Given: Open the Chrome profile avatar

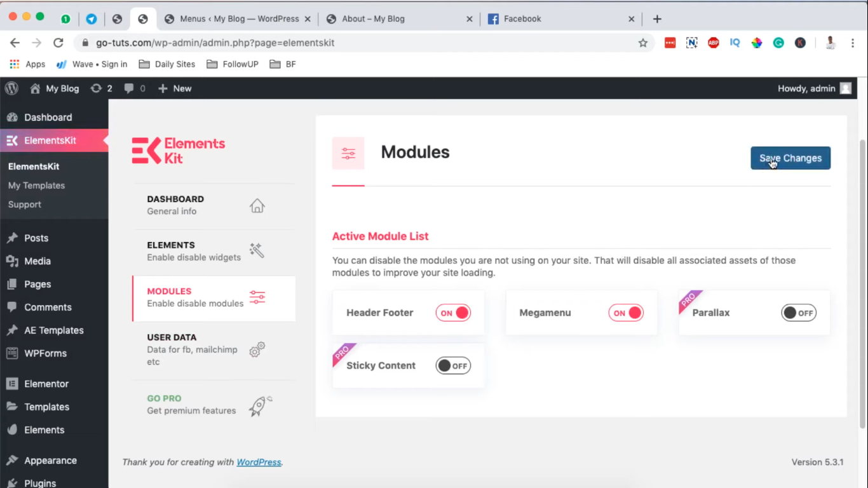Looking at the screenshot, I should (831, 43).
